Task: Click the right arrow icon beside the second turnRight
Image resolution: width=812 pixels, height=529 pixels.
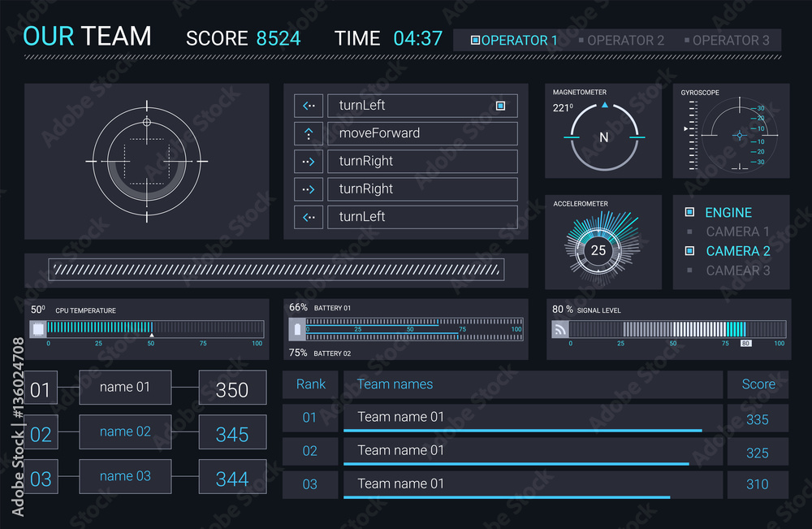Action: 309,189
